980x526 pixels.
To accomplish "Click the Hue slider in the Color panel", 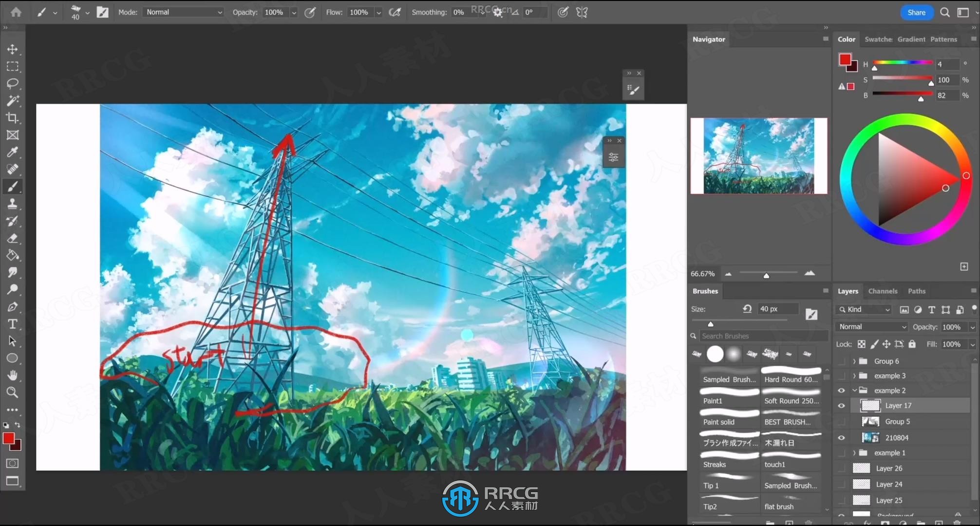I will pyautogui.click(x=903, y=63).
